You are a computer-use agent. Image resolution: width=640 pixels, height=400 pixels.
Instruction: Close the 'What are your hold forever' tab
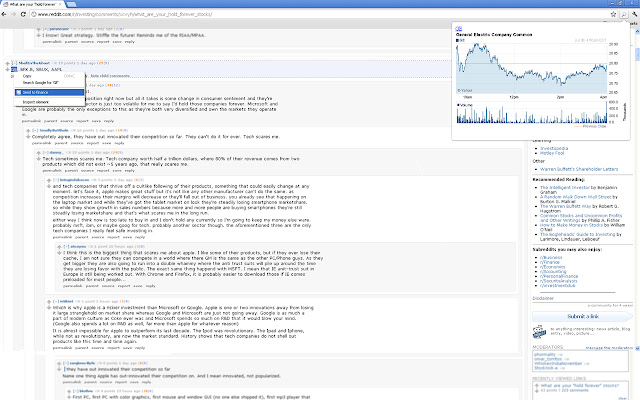click(60, 4)
